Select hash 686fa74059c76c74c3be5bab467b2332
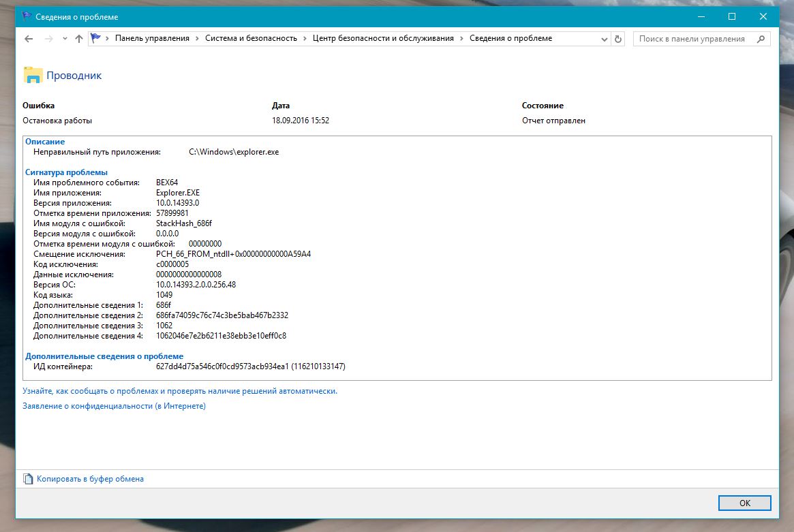The width and height of the screenshot is (794, 532). click(222, 315)
